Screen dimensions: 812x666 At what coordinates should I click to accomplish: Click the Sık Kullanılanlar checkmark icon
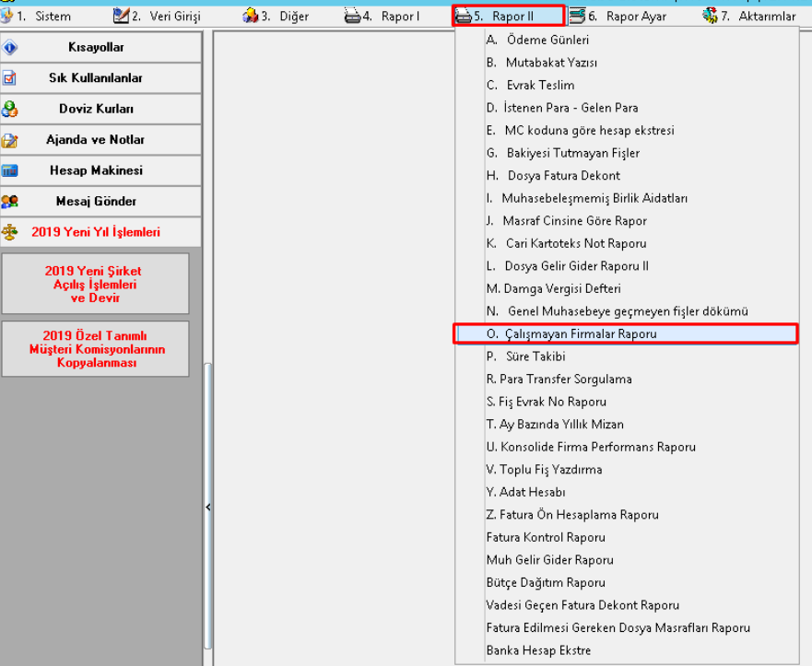pyautogui.click(x=9, y=78)
